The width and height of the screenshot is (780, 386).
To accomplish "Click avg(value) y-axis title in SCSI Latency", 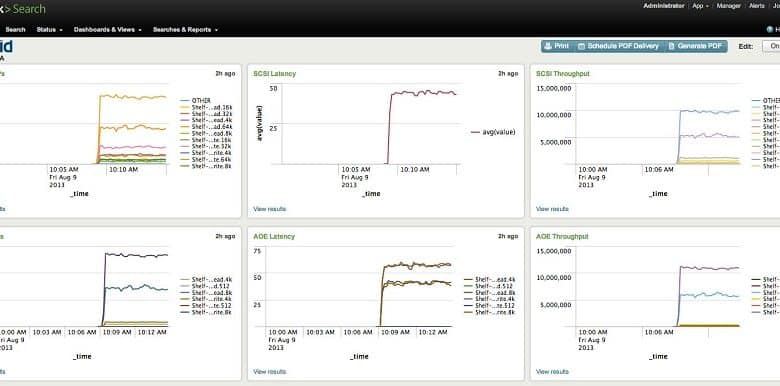I will tap(260, 123).
